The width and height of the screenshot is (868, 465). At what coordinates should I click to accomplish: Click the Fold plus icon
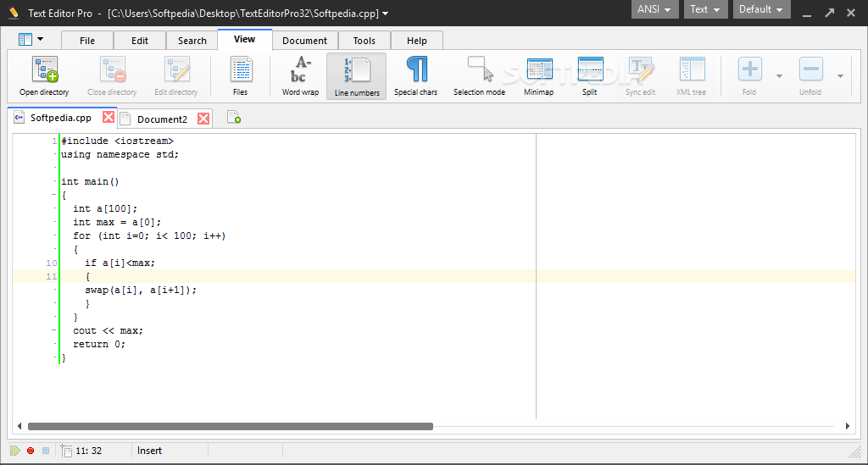pyautogui.click(x=749, y=69)
